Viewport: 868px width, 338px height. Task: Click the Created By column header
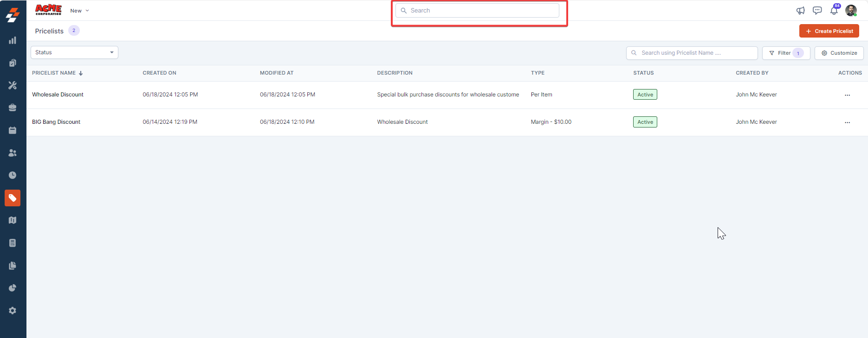(752, 73)
